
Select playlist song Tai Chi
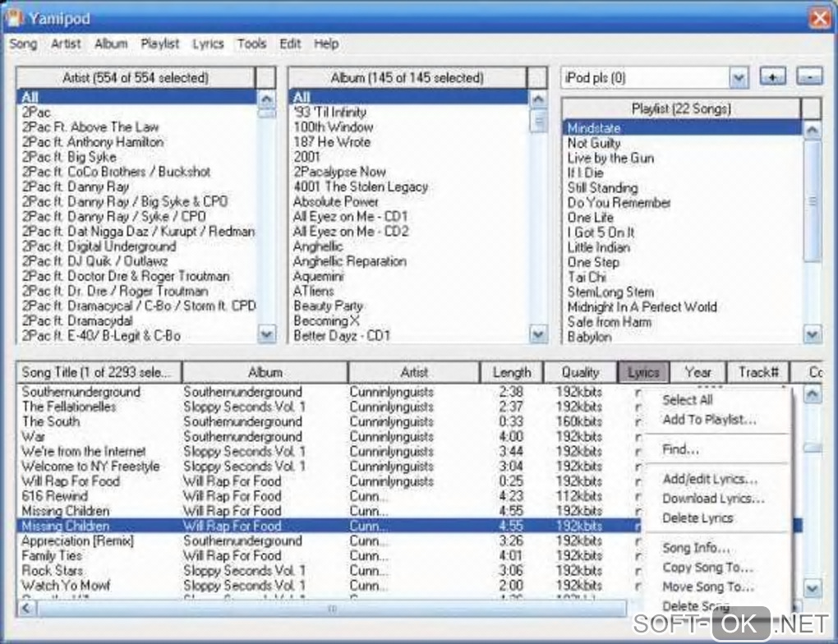(x=683, y=277)
